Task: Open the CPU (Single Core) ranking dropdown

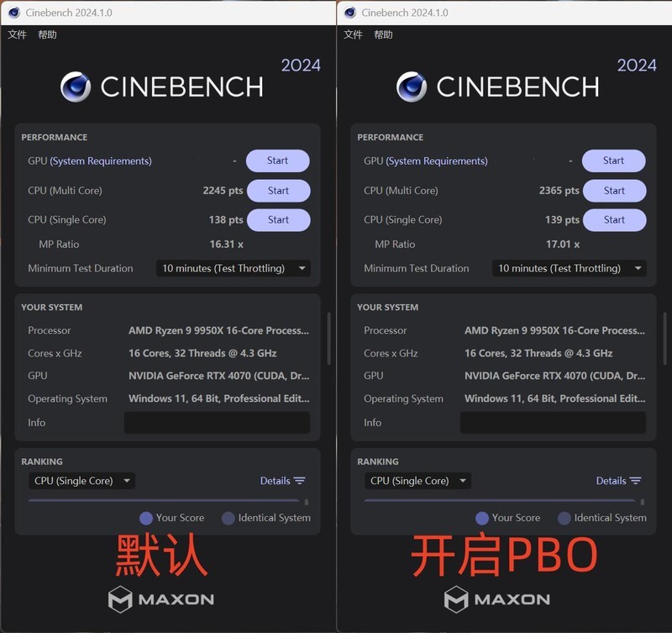Action: point(81,480)
